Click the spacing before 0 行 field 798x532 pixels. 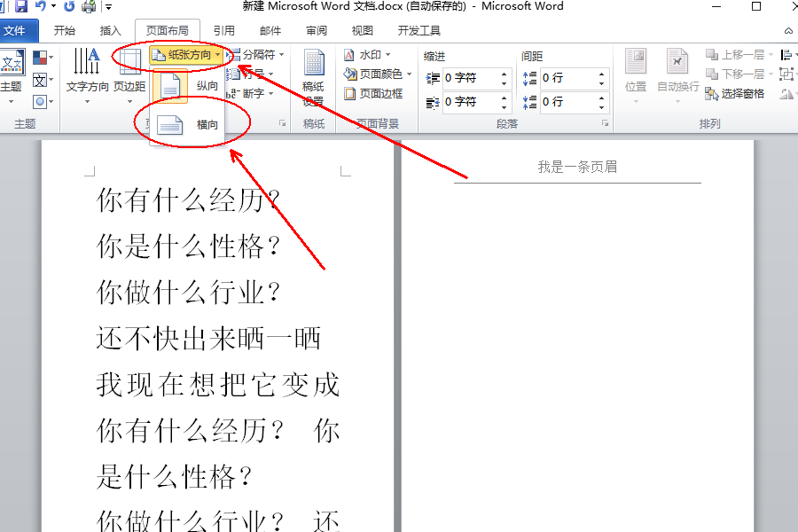pos(567,78)
